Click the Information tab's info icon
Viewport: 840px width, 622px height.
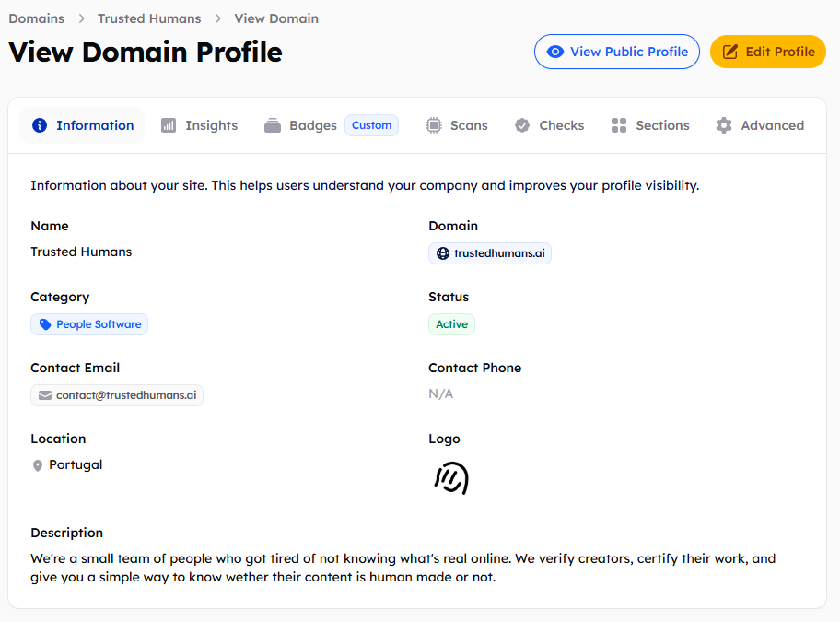[41, 125]
